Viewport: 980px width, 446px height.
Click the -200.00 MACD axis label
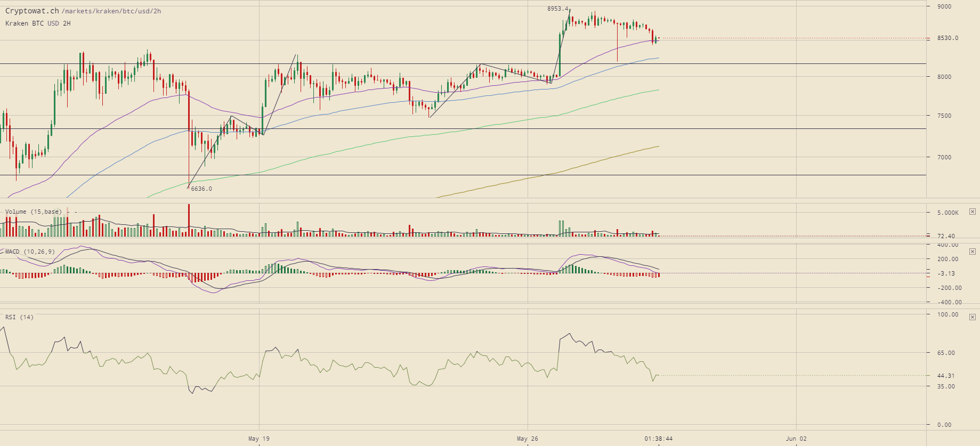[x=950, y=288]
